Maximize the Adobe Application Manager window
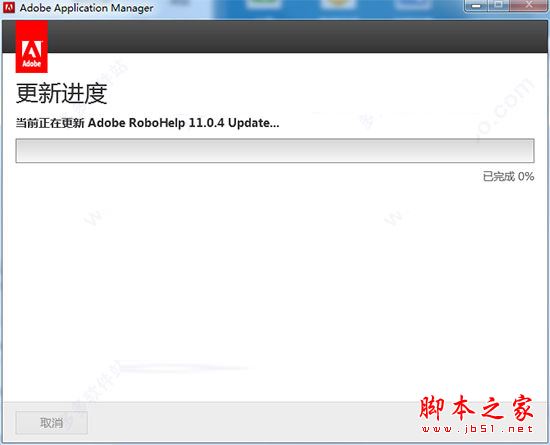The image size is (550, 445). click(498, 6)
